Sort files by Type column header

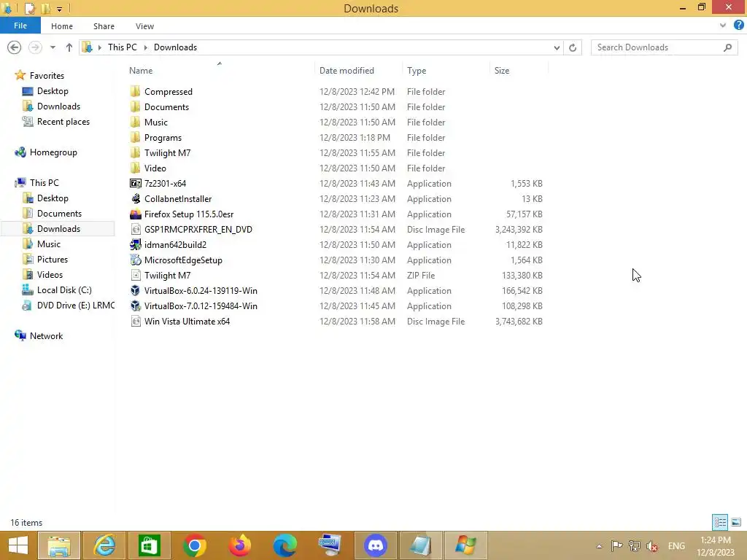point(417,71)
